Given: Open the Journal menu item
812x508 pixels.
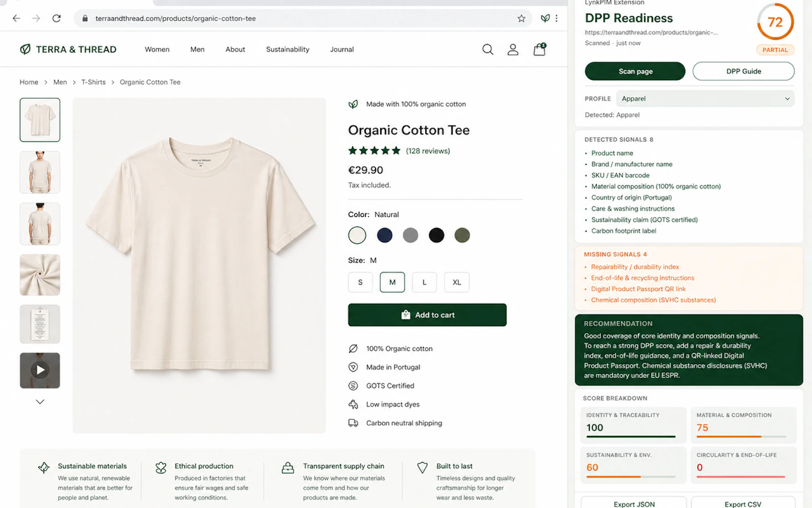Looking at the screenshot, I should 342,49.
